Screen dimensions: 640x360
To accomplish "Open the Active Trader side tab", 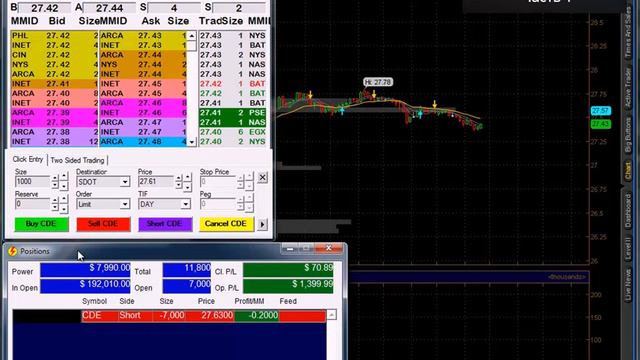I will click(628, 89).
